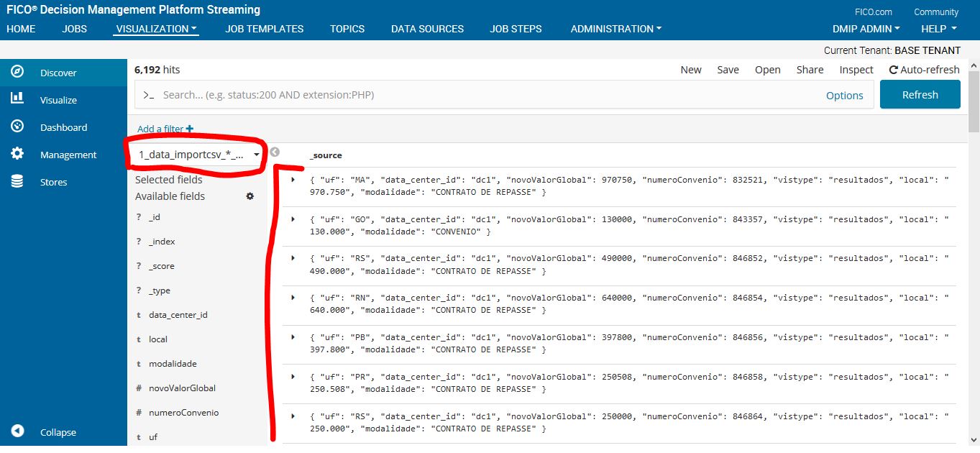The image size is (980, 453).
Task: Open the Dashboard gauge icon
Action: click(17, 127)
